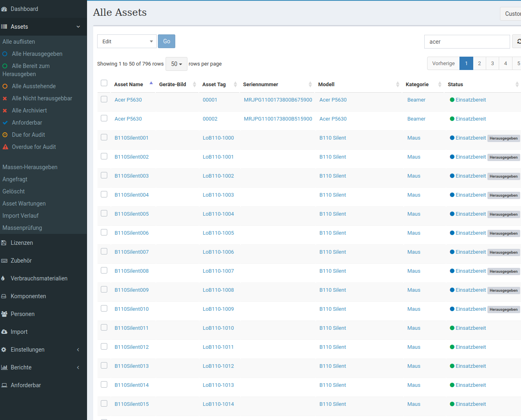Check the checkbox for asset Acer P5630
This screenshot has width=521, height=420.
tap(104, 99)
